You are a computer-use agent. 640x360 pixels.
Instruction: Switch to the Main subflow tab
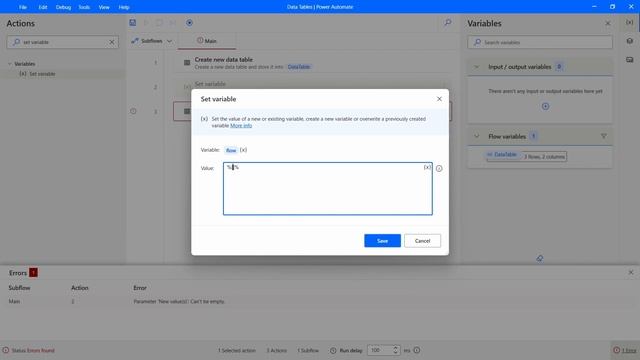207,41
